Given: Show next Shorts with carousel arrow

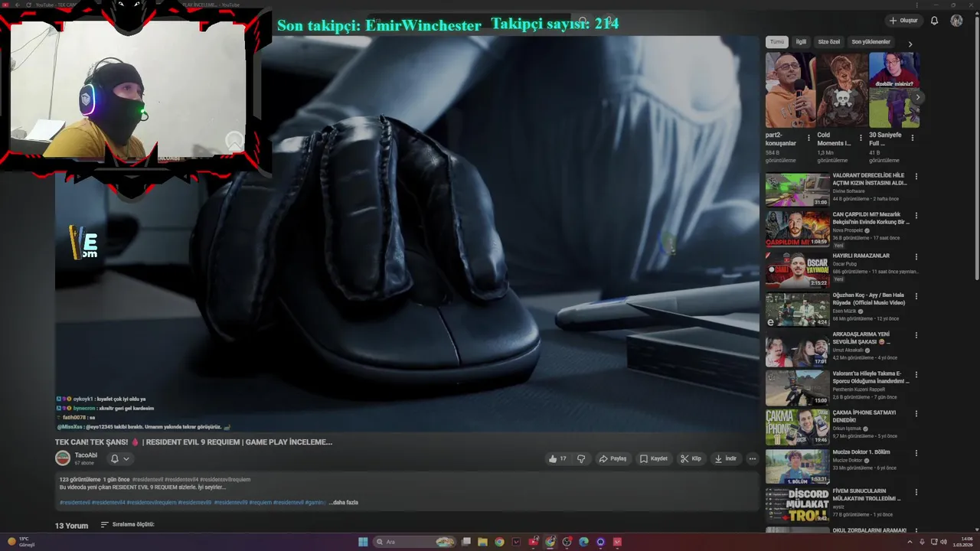Looking at the screenshot, I should [917, 97].
